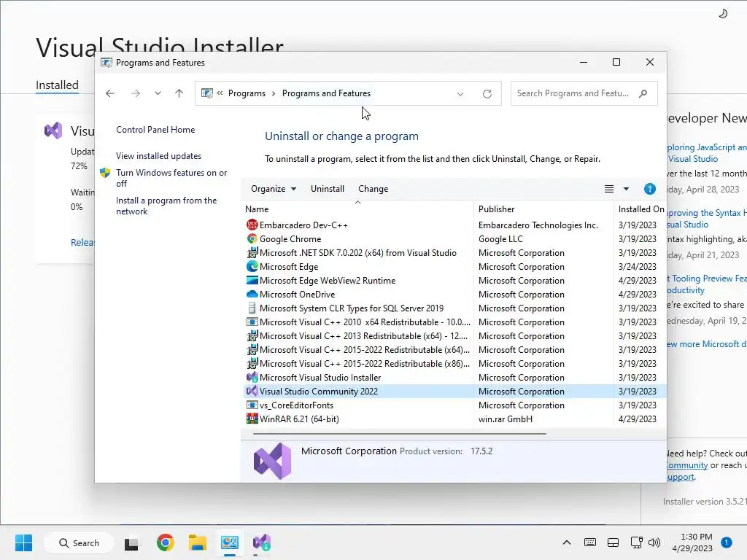The image size is (747, 560).
Task: Go up one level with up arrow
Action: coord(179,93)
